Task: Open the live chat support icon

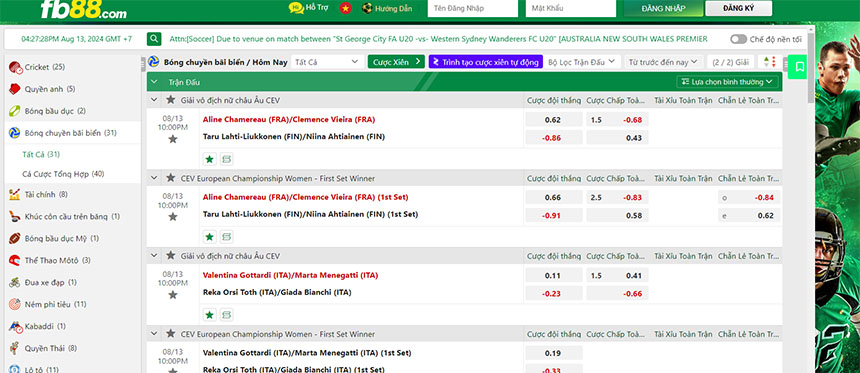Action: pyautogui.click(x=296, y=8)
